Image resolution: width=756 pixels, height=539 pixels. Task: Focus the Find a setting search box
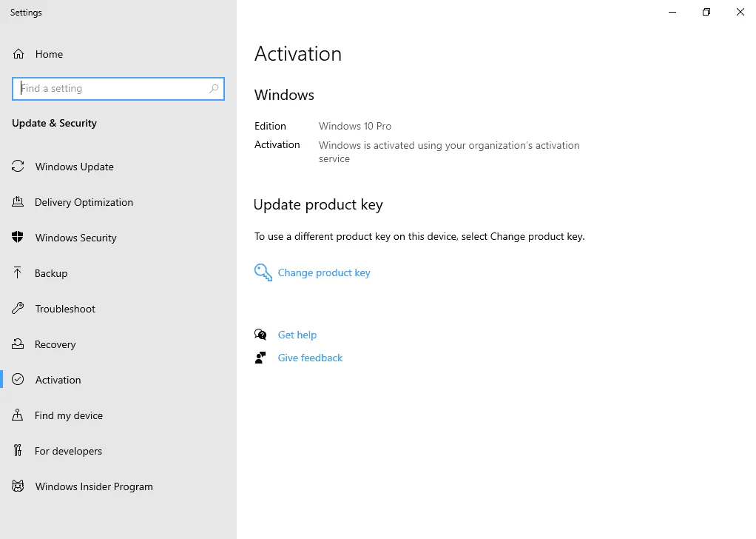118,89
